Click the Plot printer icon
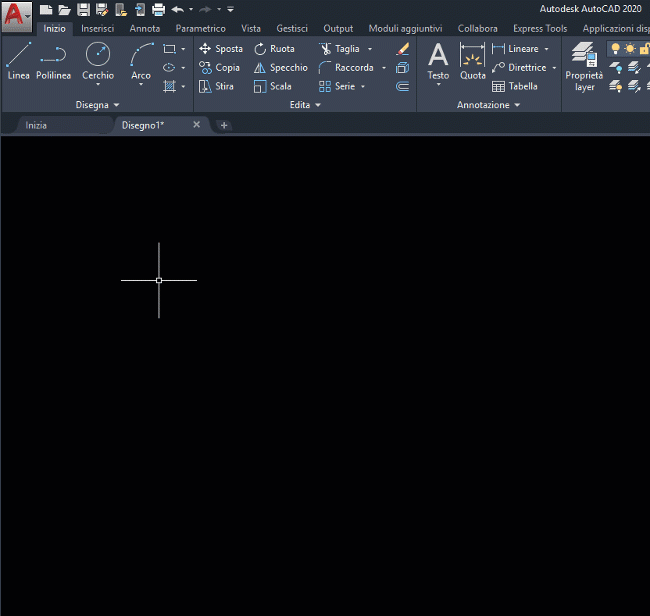650x616 pixels. pyautogui.click(x=158, y=9)
